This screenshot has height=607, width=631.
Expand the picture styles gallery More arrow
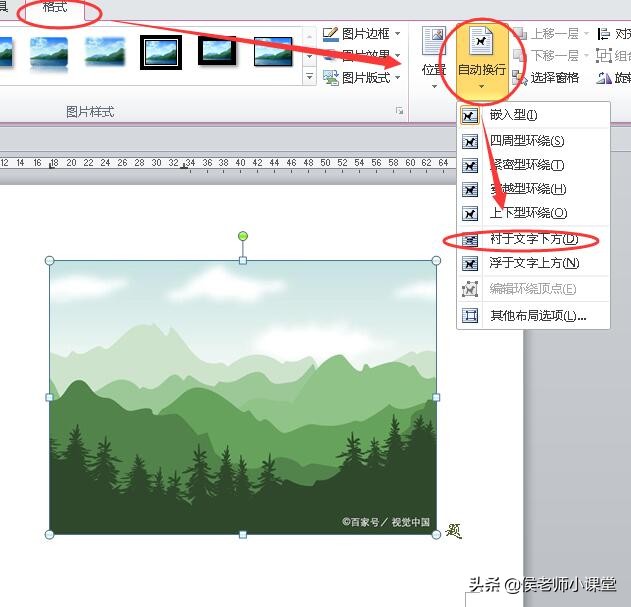pos(309,76)
